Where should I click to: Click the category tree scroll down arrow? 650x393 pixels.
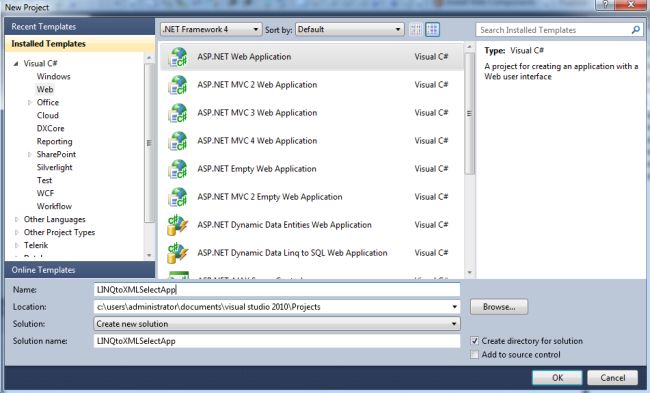tap(149, 255)
